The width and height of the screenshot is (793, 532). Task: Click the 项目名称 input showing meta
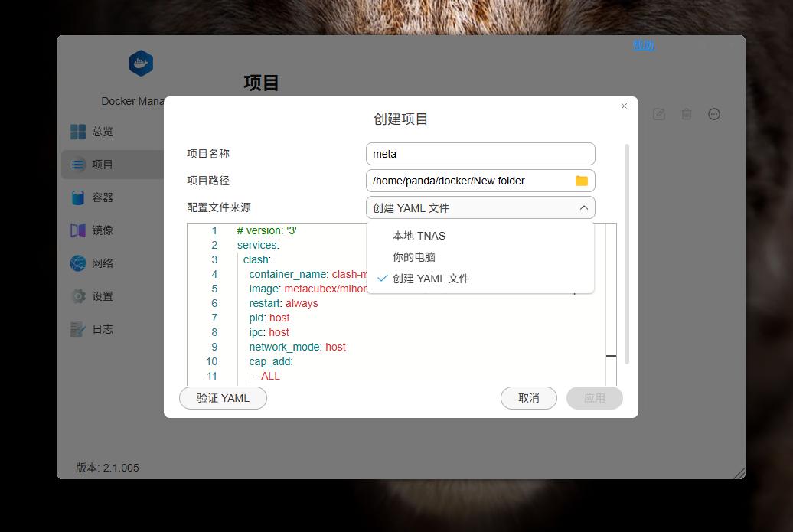click(480, 154)
